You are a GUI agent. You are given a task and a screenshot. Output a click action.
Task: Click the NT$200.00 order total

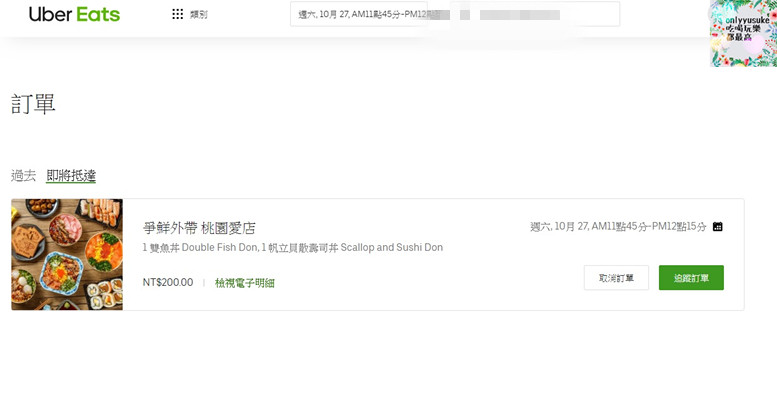[168, 282]
